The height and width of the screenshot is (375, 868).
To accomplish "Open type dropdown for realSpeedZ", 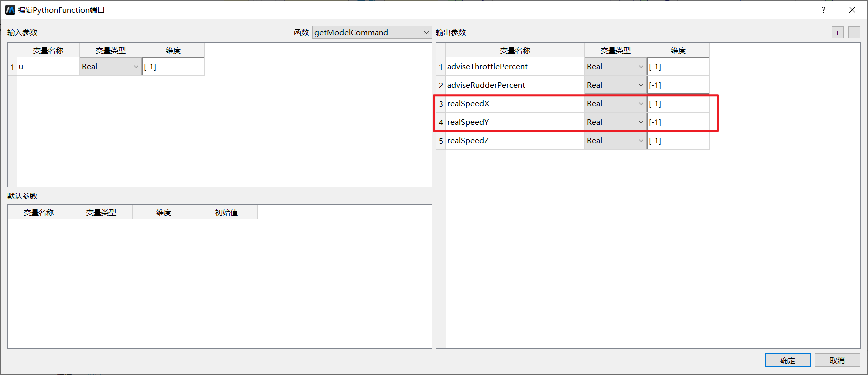I will click(x=616, y=140).
